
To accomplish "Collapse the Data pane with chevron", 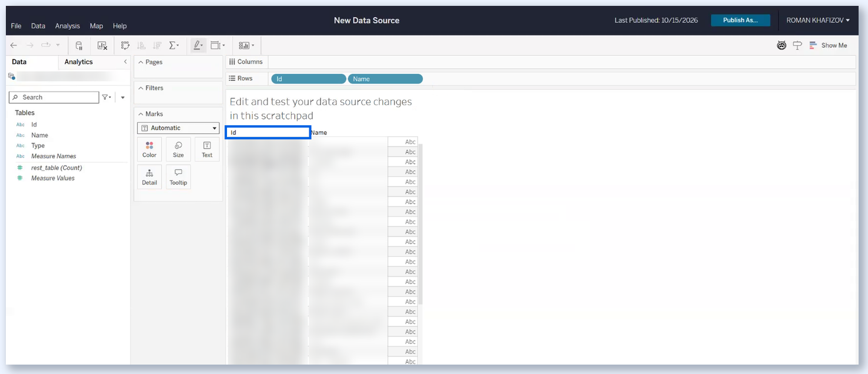I will point(125,62).
